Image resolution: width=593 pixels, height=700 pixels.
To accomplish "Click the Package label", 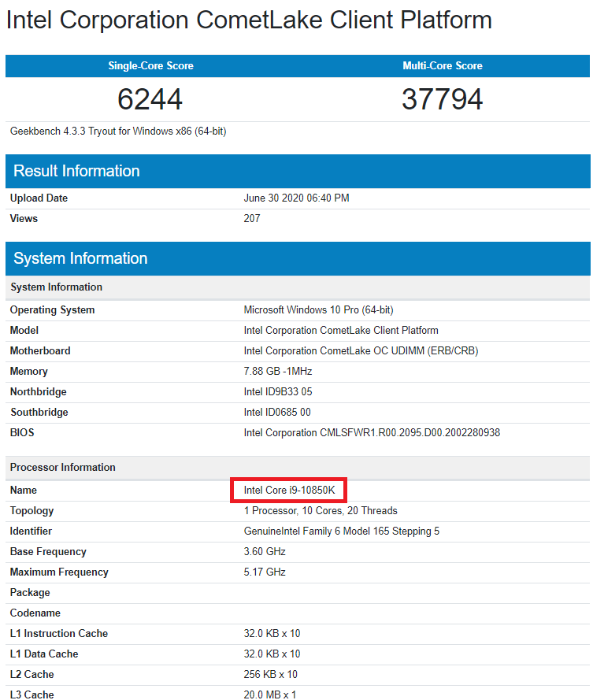I will 30,593.
